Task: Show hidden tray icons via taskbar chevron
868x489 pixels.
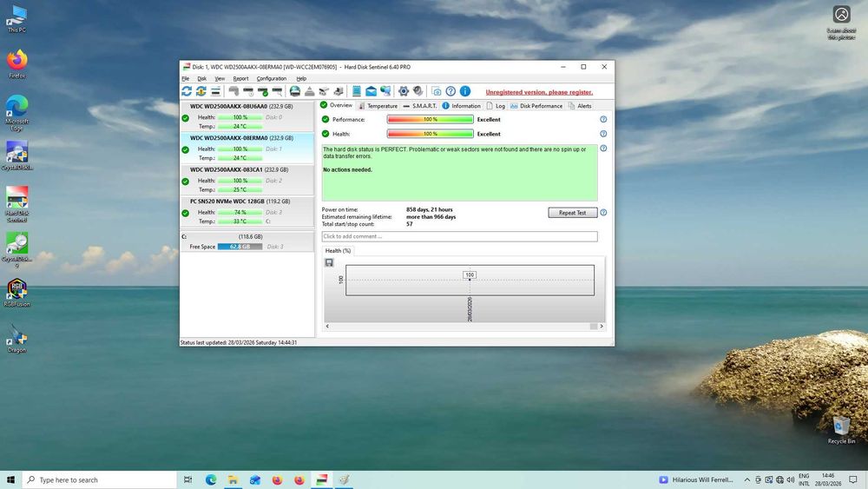Action: [746, 480]
